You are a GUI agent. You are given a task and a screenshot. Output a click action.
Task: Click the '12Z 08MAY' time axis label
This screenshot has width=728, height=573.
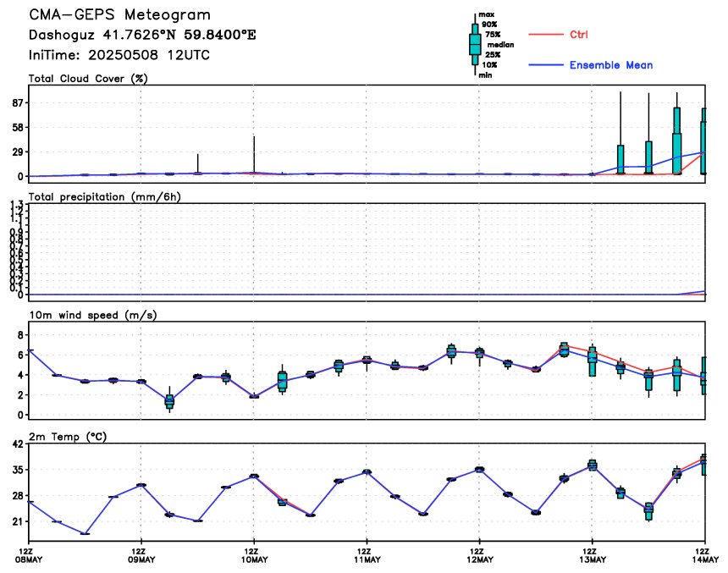[28, 555]
